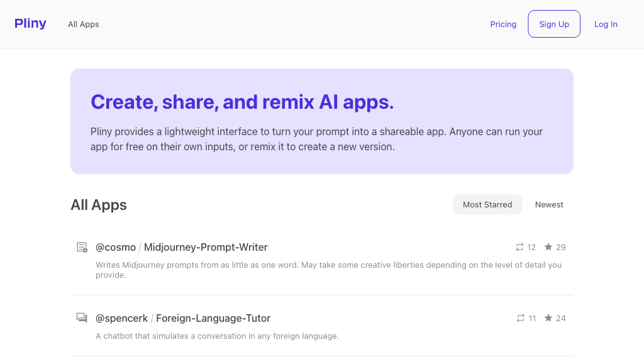Star the Foreign-Language-Tutor app
This screenshot has height=362, width=644.
(548, 318)
